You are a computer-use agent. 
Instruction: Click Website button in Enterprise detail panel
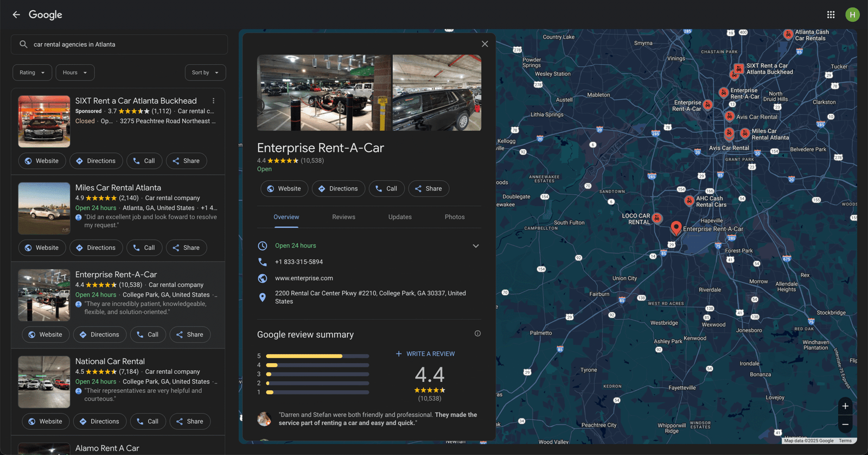point(284,188)
